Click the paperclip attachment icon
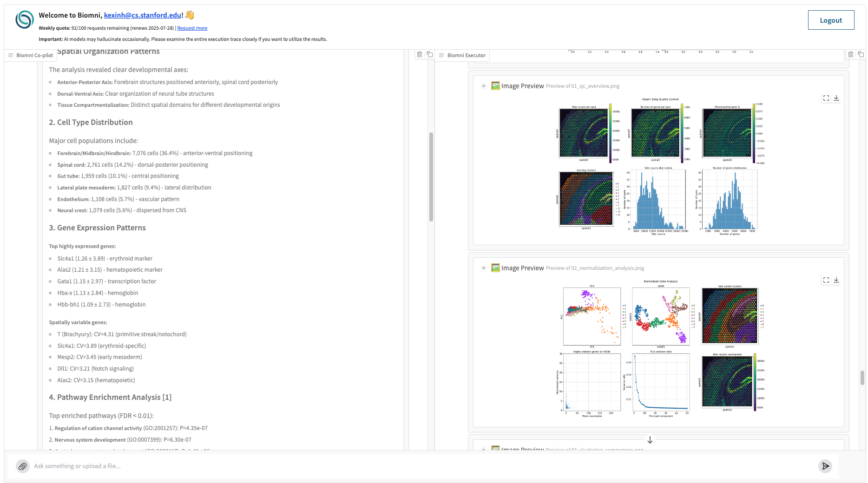The image size is (868, 483). [x=23, y=466]
